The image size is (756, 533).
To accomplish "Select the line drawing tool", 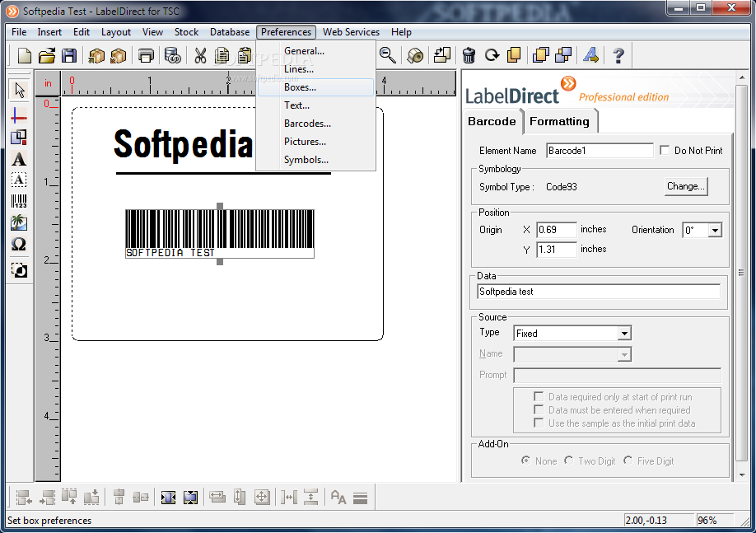I will 19,116.
